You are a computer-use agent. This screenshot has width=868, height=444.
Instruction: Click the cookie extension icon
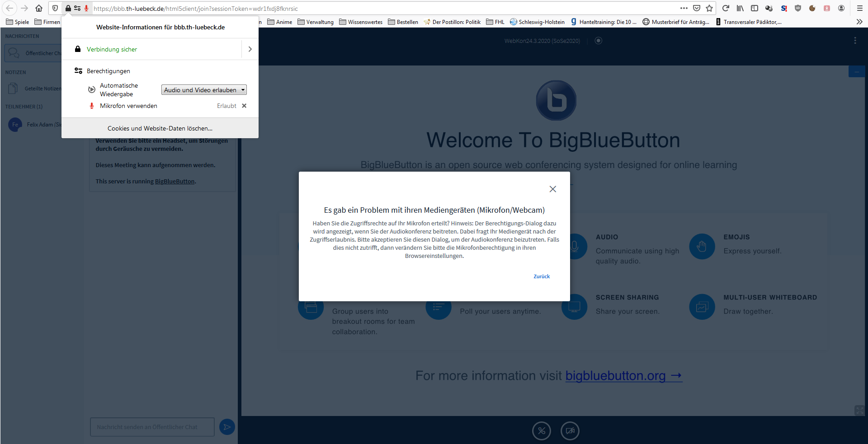(x=812, y=8)
